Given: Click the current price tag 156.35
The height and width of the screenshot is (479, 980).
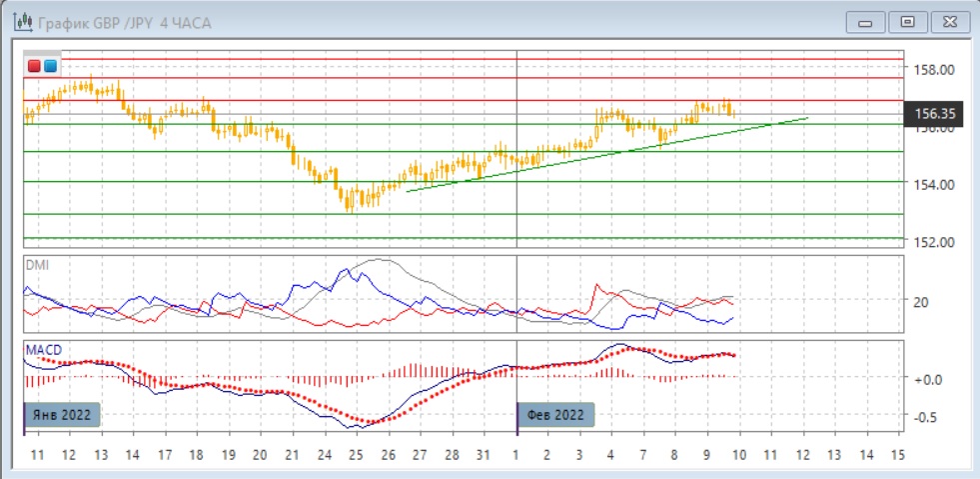Looking at the screenshot, I should 936,114.
